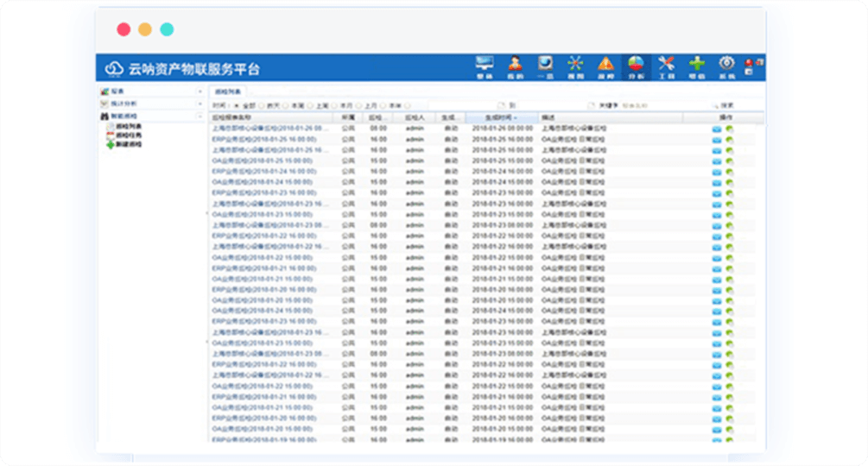
Task: Click the logout door icon in header corner
Action: click(x=759, y=62)
